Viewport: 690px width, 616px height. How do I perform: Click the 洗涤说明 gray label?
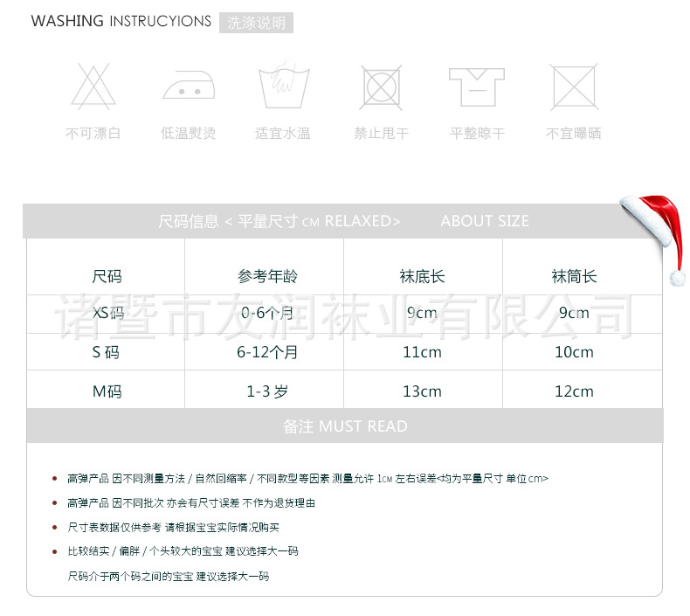point(256,23)
